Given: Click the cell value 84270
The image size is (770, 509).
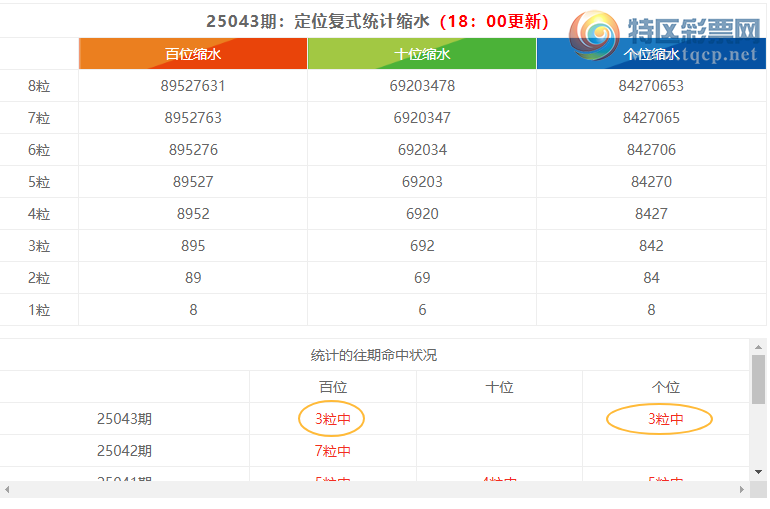Looking at the screenshot, I should tap(651, 182).
